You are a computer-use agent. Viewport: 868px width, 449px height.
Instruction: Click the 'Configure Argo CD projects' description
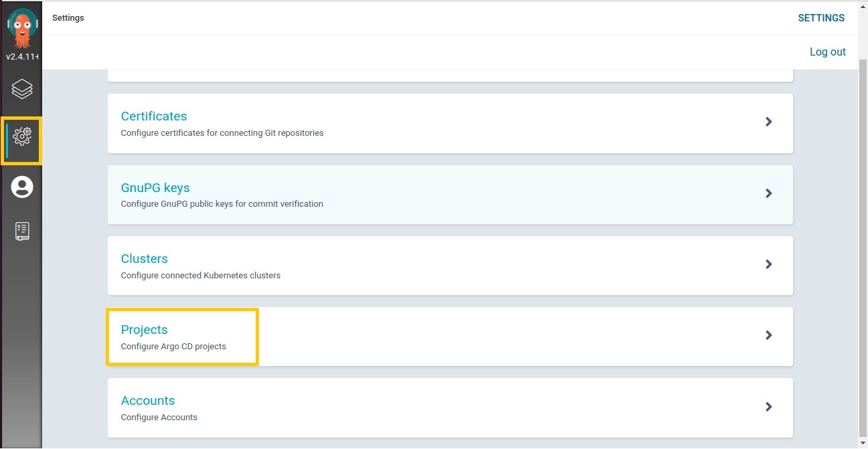[173, 347]
